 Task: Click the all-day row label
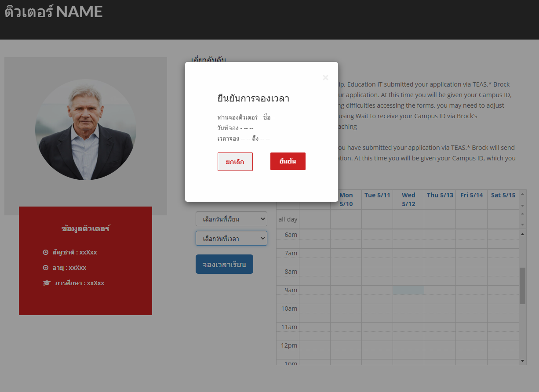(288, 219)
